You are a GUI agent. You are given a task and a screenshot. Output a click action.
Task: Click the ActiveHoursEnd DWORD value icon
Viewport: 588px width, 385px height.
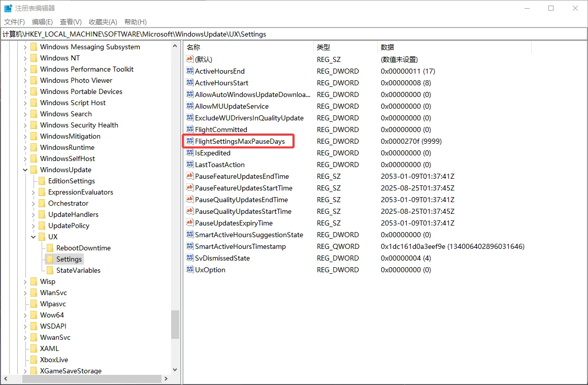tap(190, 71)
